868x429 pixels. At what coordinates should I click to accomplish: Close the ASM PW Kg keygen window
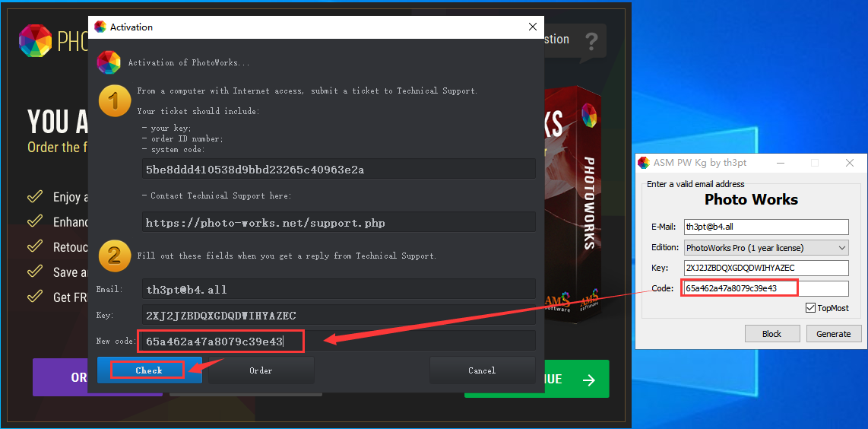(x=850, y=163)
